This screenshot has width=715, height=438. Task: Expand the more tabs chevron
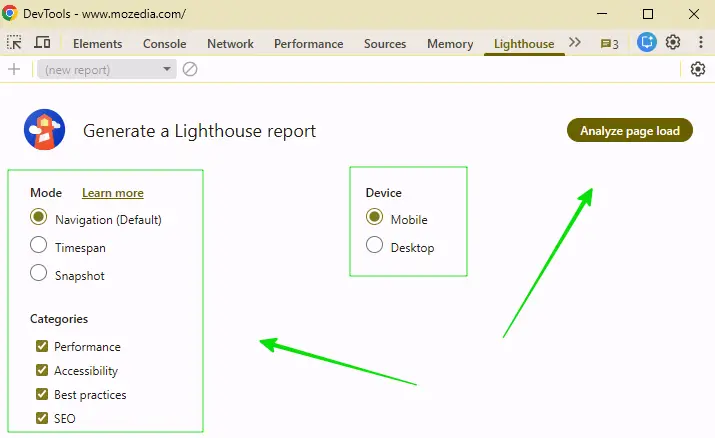(x=574, y=43)
